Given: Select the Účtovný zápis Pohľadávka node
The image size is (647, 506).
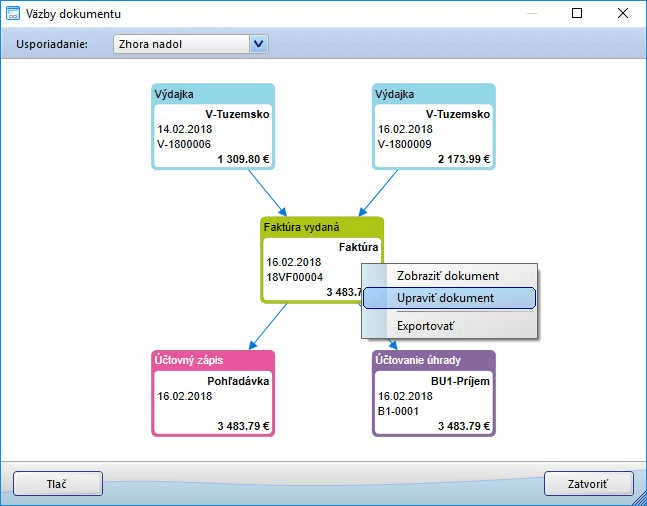Looking at the screenshot, I should coord(213,402).
